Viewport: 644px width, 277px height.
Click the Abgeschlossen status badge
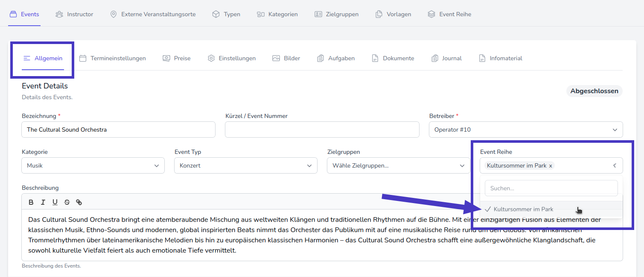[x=594, y=91]
